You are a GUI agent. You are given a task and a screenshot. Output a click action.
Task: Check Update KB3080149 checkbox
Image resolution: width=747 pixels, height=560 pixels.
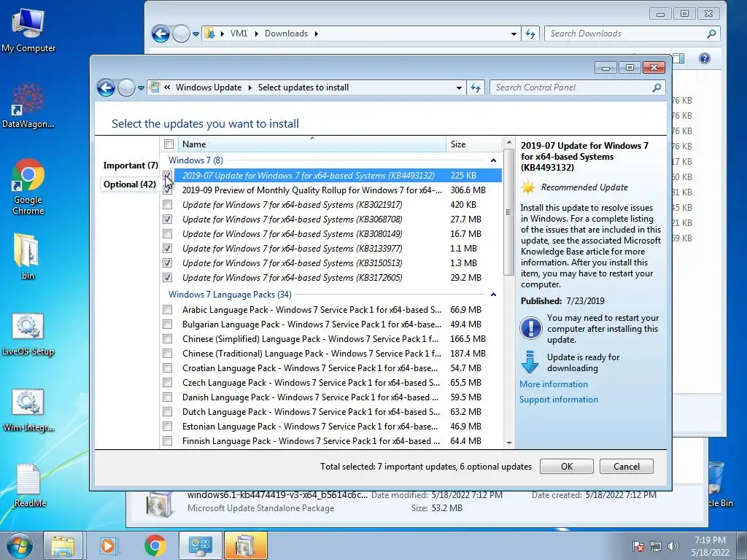click(x=167, y=234)
